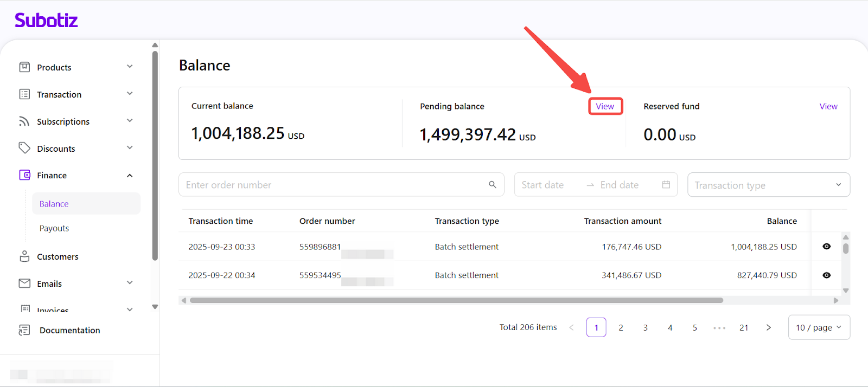The height and width of the screenshot is (387, 868).
Task: Click the Customers person icon
Action: coord(24,256)
